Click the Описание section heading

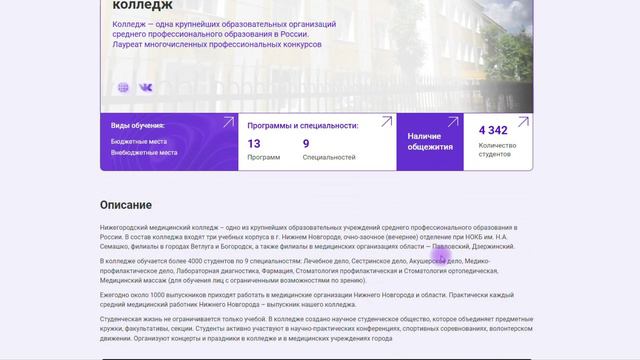tap(126, 205)
